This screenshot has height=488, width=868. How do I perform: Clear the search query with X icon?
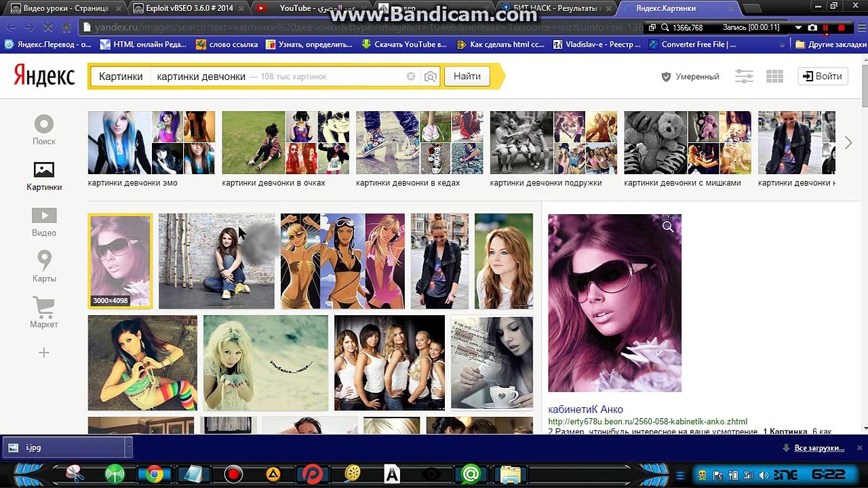tap(411, 77)
